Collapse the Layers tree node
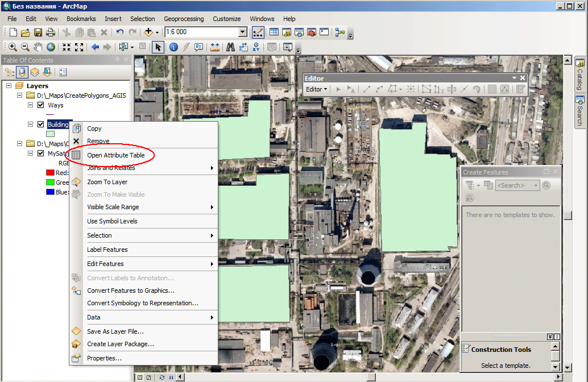Screen dimensions: 588x382 coord(9,85)
